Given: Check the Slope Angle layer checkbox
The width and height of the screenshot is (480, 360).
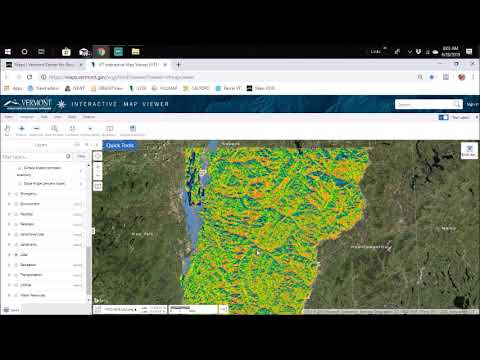Looking at the screenshot, I should click(x=20, y=184).
